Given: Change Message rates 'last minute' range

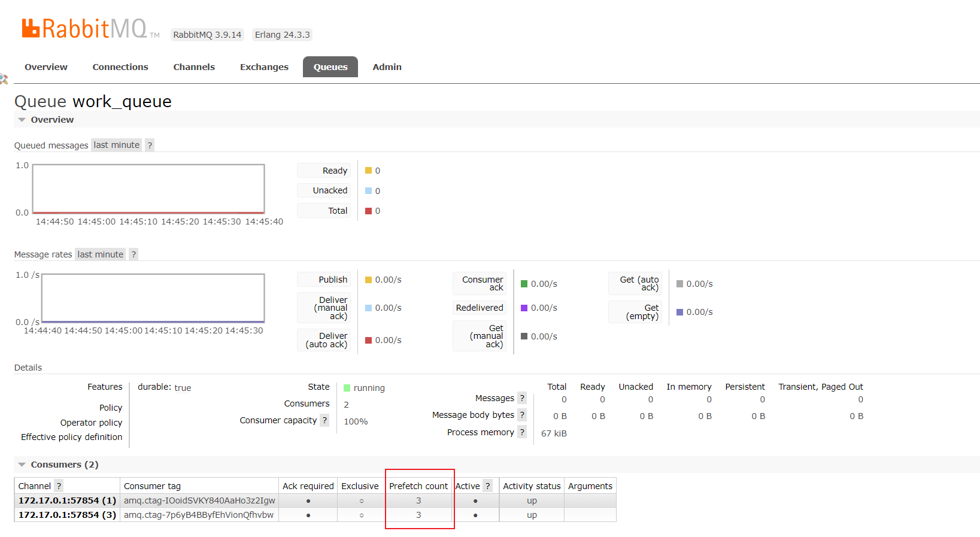Looking at the screenshot, I should (100, 254).
